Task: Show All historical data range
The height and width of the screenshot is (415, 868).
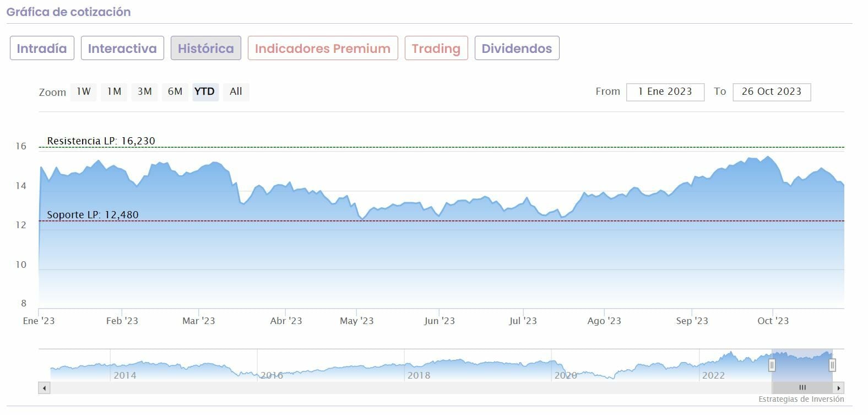Action: tap(236, 91)
